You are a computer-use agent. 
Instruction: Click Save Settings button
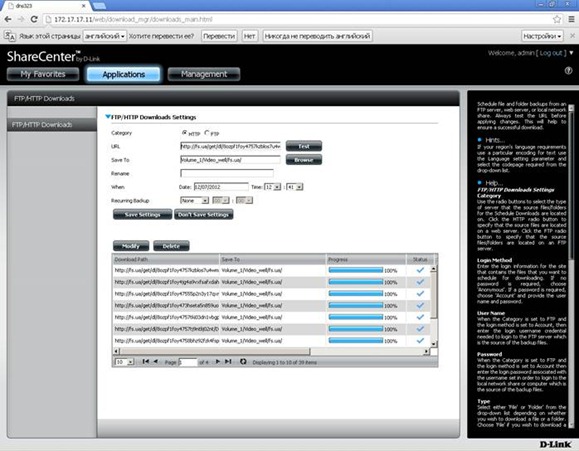tap(143, 215)
